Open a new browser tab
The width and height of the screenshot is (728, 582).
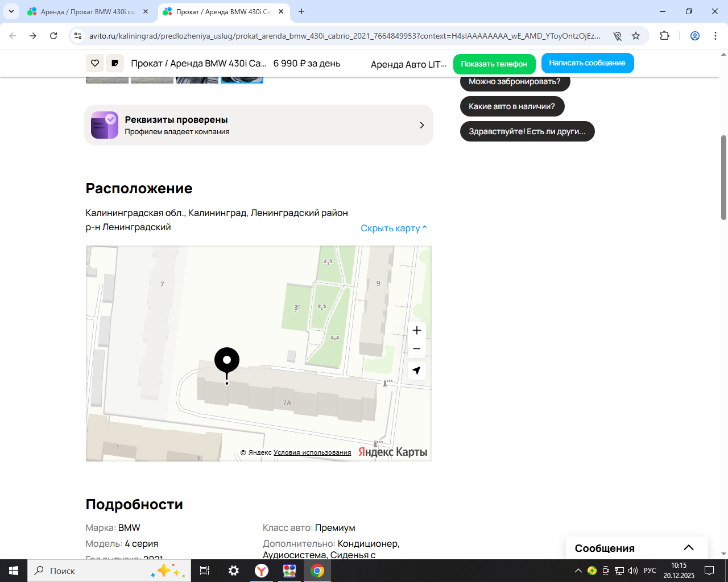coord(301,11)
